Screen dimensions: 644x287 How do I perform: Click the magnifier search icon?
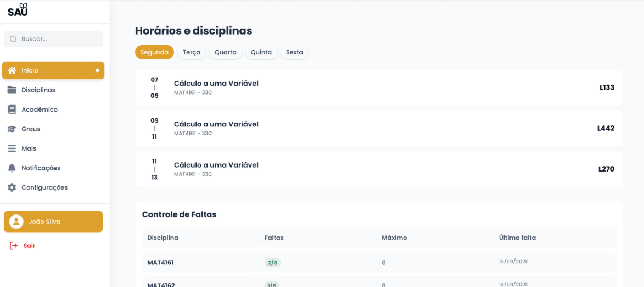point(13,39)
